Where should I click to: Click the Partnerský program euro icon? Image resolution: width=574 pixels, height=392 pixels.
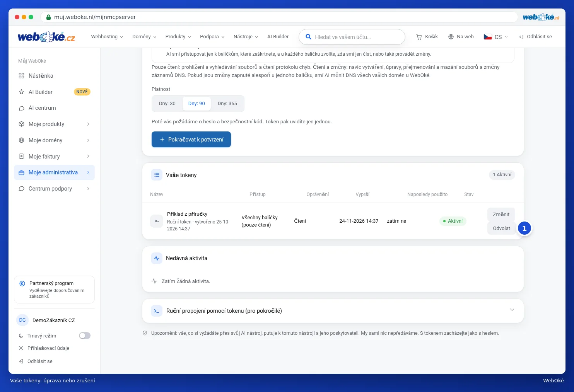[x=22, y=283]
